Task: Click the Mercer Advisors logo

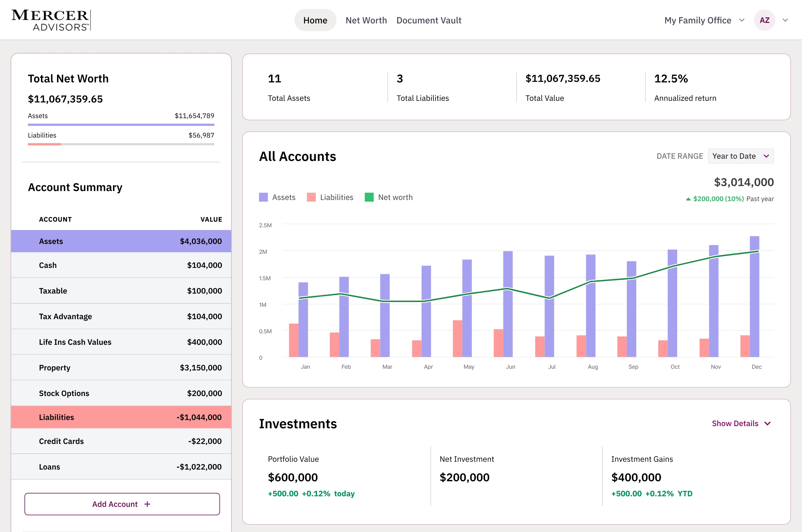Action: pos(51,20)
